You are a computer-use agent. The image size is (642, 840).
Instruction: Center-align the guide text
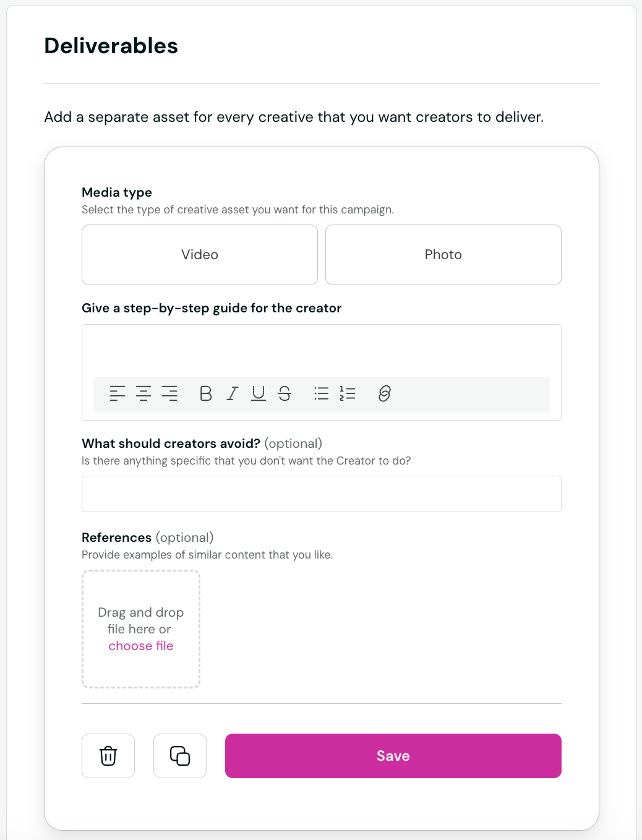coord(143,393)
